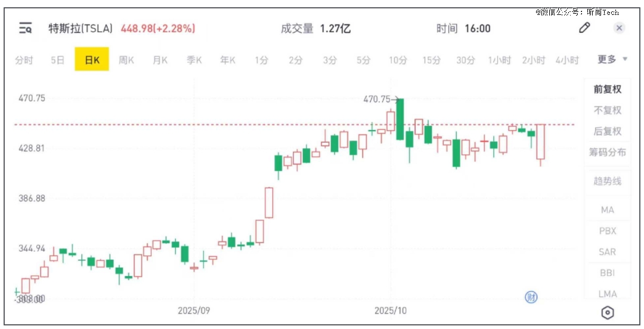Image resolution: width=644 pixels, height=329 pixels.
Task: Choose 后复权 adjustment mode
Action: (x=607, y=131)
